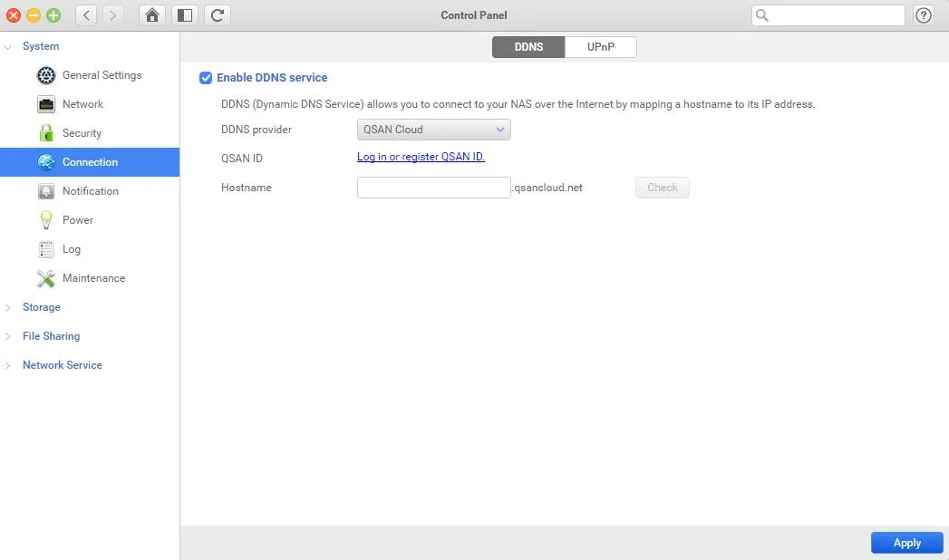Click the Connection globe icon
This screenshot has height=560, width=949.
tap(46, 162)
